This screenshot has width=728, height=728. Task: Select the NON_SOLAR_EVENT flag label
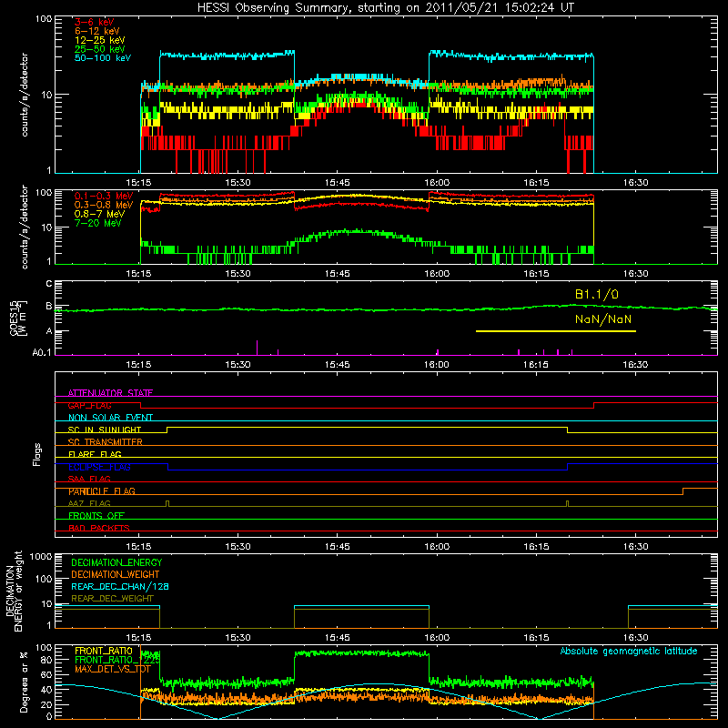110,418
